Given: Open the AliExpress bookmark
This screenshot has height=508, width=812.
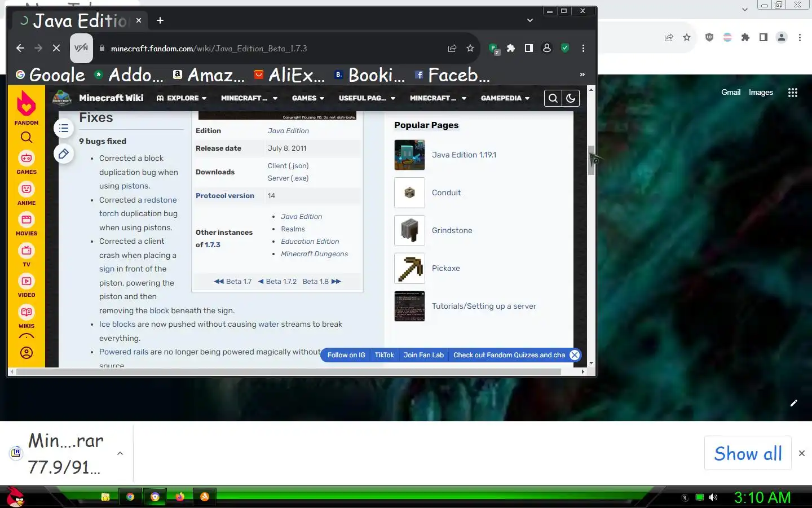Looking at the screenshot, I should (x=290, y=75).
